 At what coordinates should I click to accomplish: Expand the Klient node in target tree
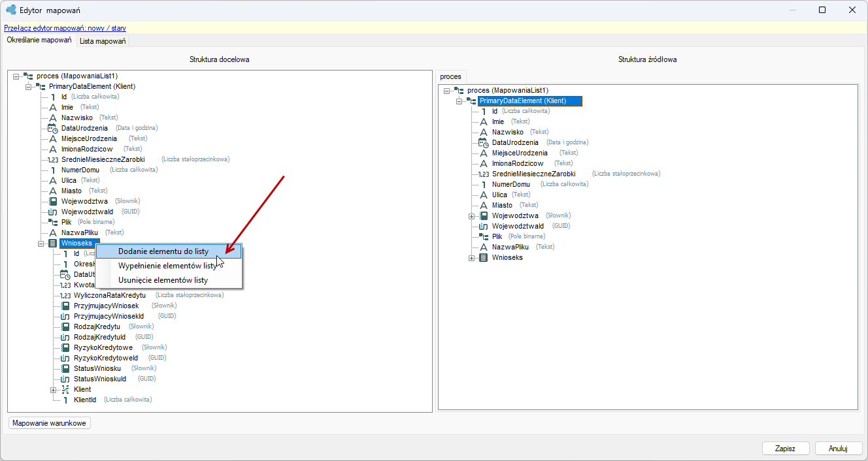(x=53, y=389)
